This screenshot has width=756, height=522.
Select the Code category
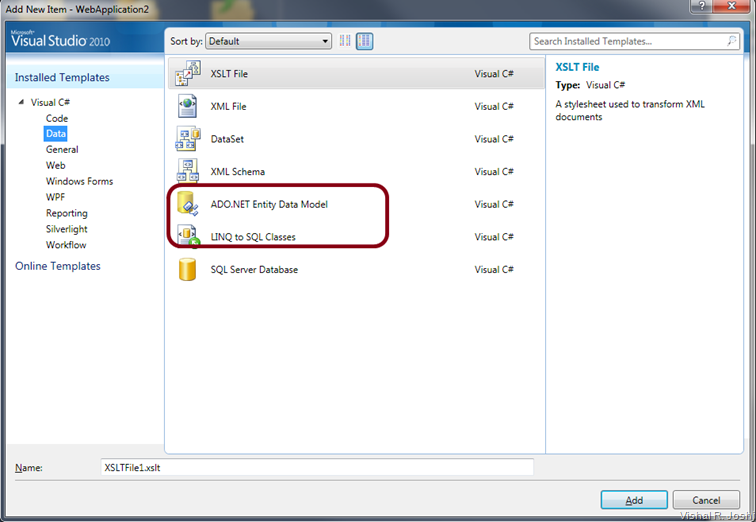coord(57,118)
